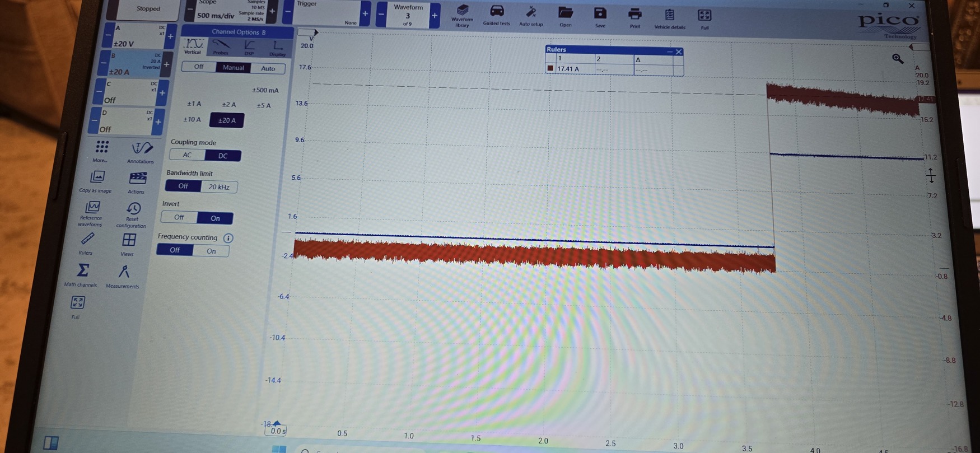Click the zoom magnifier icon on graph
The image size is (980, 453).
(x=898, y=58)
